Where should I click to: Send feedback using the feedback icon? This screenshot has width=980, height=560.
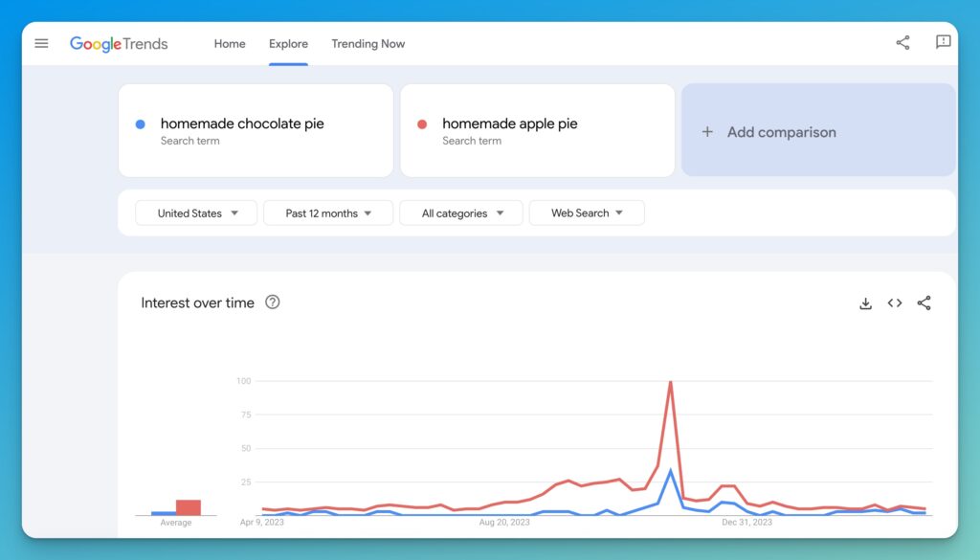click(944, 43)
